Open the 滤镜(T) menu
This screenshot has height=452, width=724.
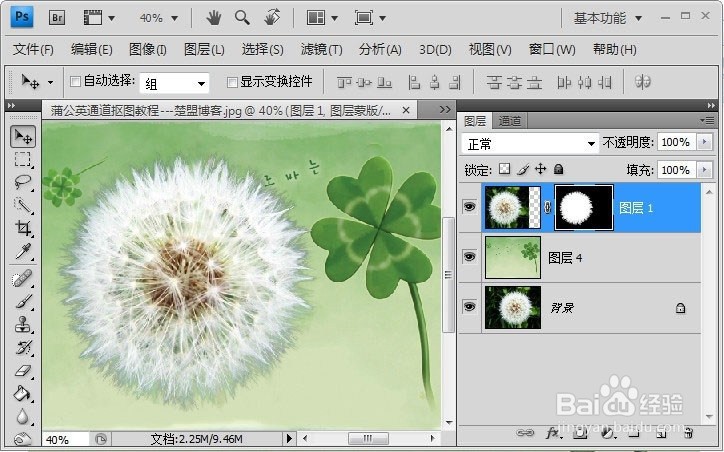(x=321, y=49)
